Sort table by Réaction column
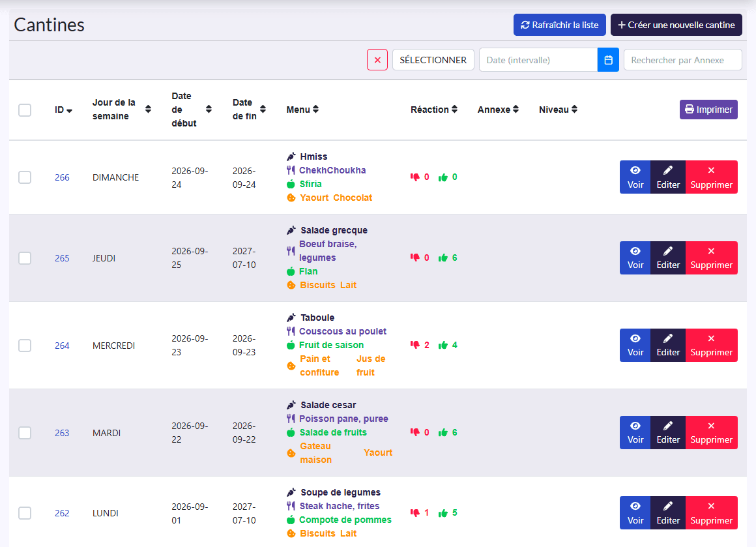The image size is (756, 547). click(x=454, y=110)
